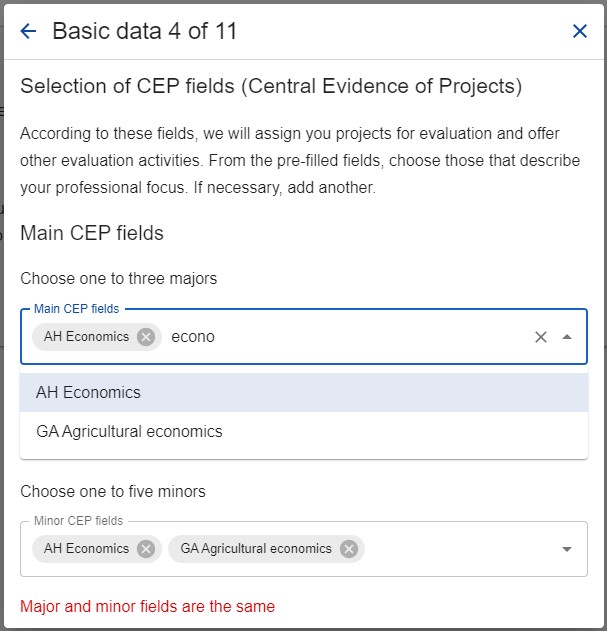607x631 pixels.
Task: Remove AH Economics chip from Minor CEP fields
Action: click(146, 549)
